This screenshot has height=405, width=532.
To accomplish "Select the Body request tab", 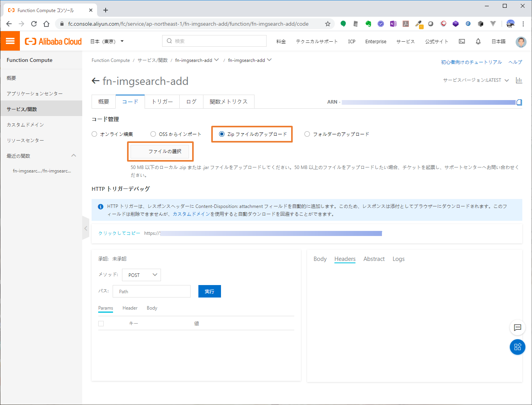I will (x=152, y=308).
